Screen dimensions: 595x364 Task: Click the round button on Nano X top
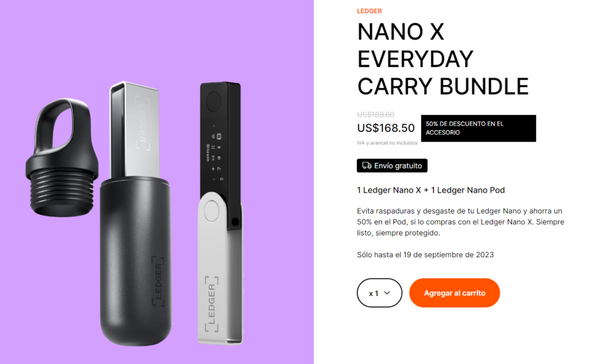[214, 101]
